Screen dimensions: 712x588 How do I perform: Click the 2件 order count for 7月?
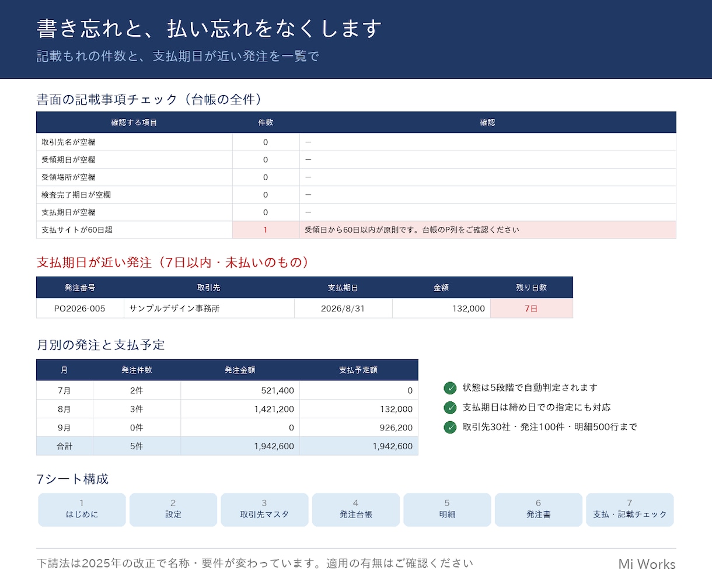pyautogui.click(x=137, y=391)
